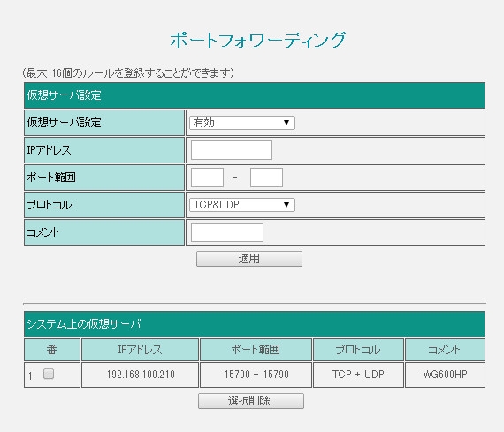Image resolution: width=504 pixels, height=432 pixels.
Task: Focus the コメント text field
Action: click(227, 232)
